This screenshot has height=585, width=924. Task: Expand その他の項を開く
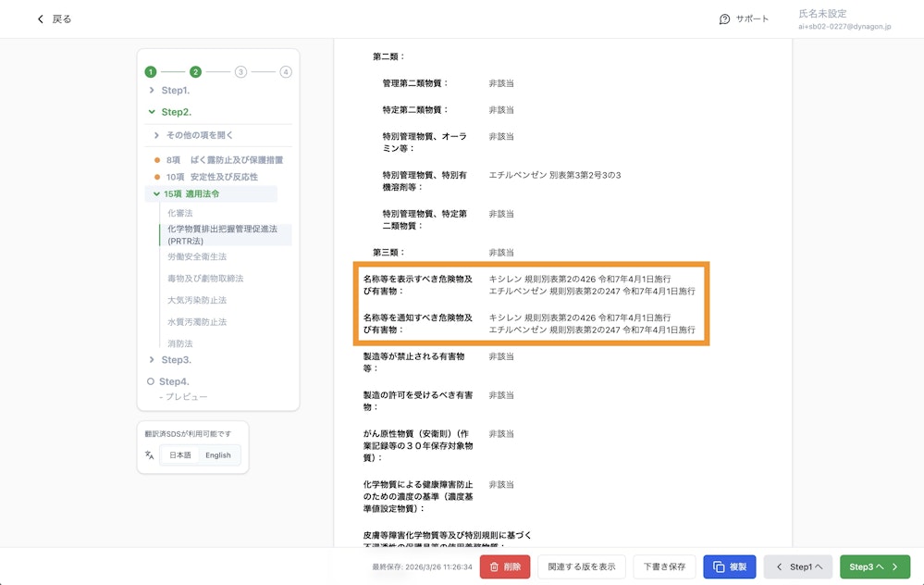(156, 135)
